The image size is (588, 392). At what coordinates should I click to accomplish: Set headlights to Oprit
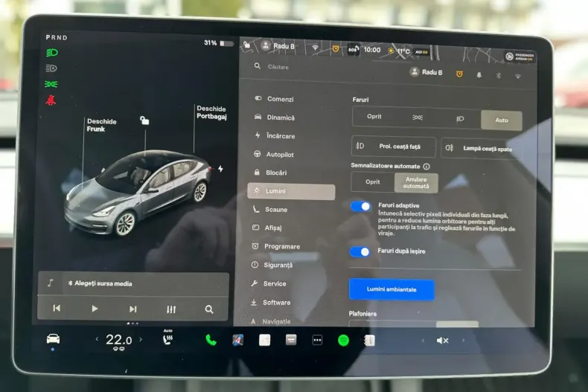coord(374,117)
